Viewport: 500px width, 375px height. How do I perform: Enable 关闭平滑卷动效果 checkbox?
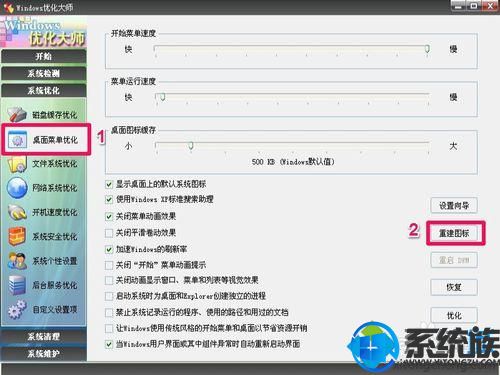[109, 233]
